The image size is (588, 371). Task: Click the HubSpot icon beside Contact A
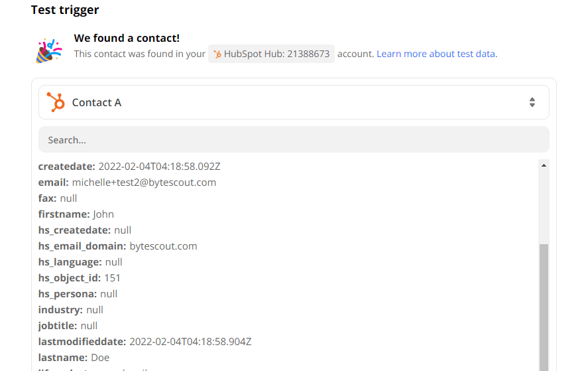coord(56,102)
